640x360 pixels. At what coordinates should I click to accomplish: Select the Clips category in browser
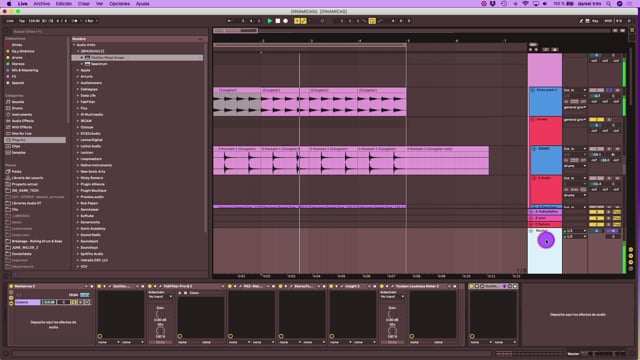click(x=16, y=146)
